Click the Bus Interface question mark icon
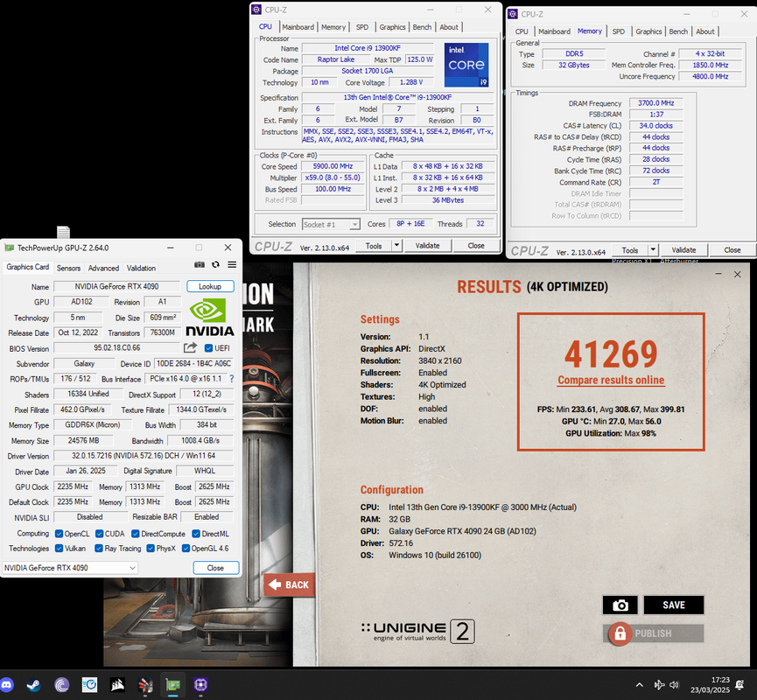Viewport: 757px width, 700px height. pos(232,379)
